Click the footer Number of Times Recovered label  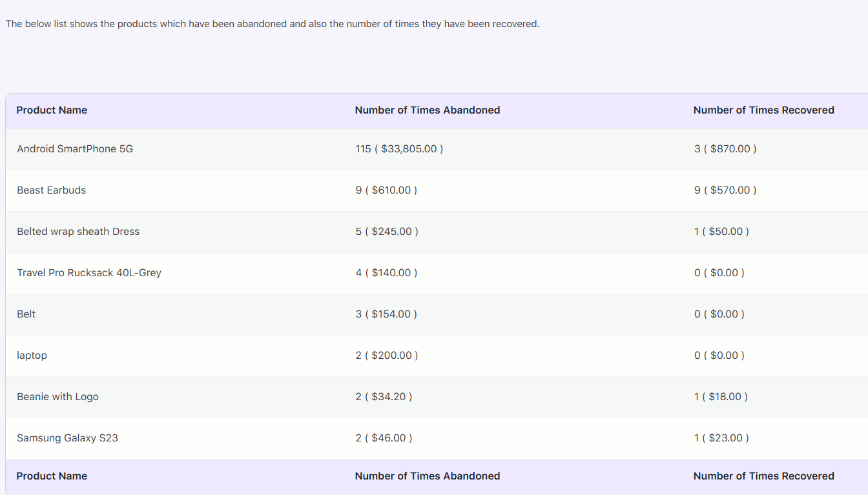[x=763, y=476]
